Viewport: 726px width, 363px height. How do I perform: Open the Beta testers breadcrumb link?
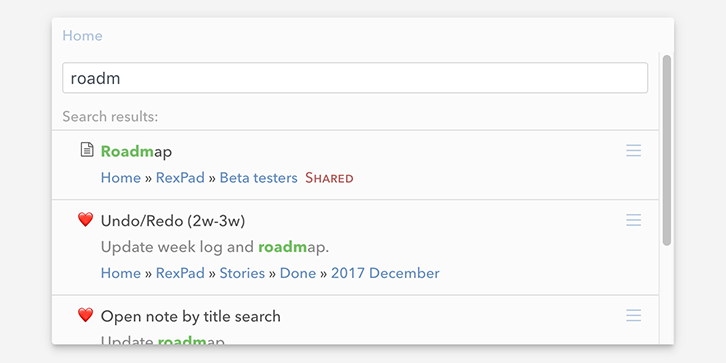(258, 178)
